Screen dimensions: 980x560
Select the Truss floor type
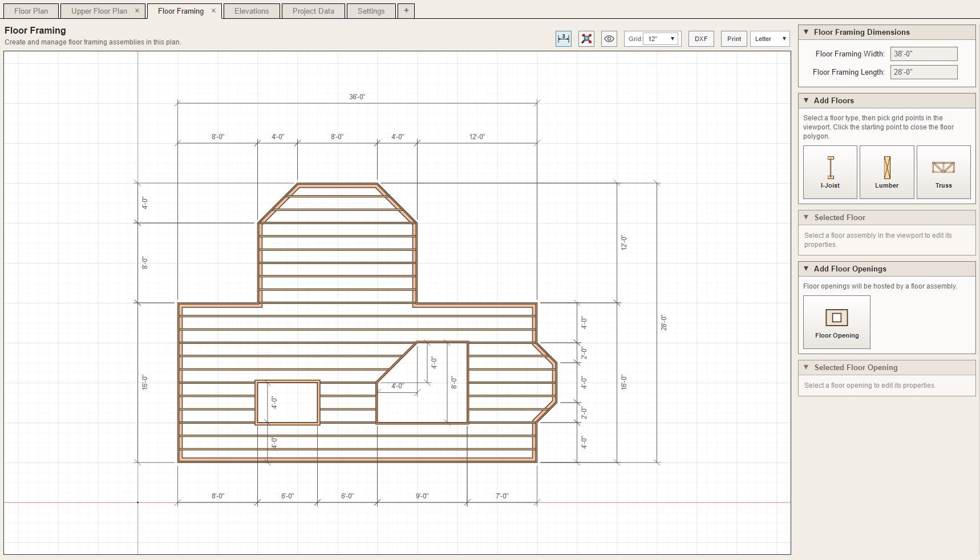(943, 172)
